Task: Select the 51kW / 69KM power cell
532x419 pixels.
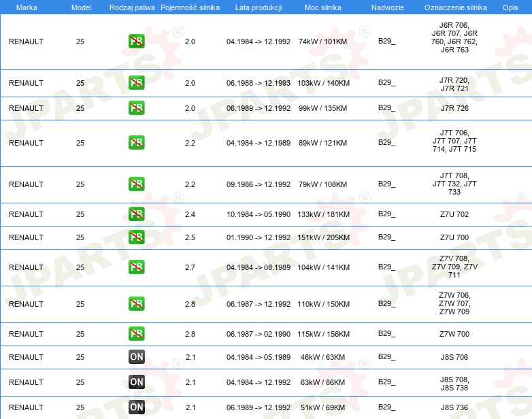Action: (322, 407)
